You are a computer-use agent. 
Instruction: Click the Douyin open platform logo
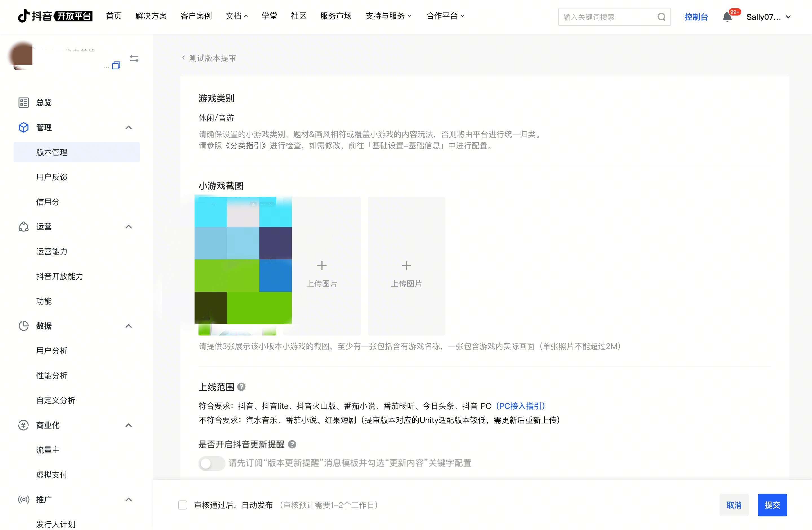coord(55,16)
